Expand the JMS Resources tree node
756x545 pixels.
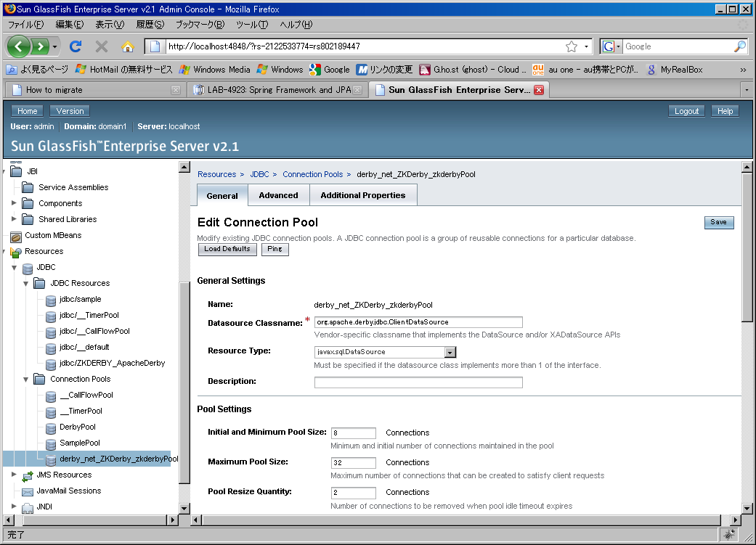(x=14, y=474)
